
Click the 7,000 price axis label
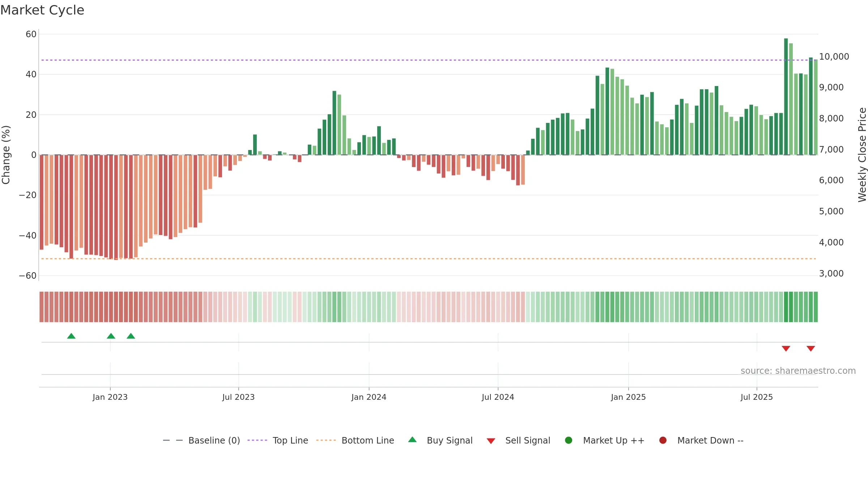click(x=831, y=150)
